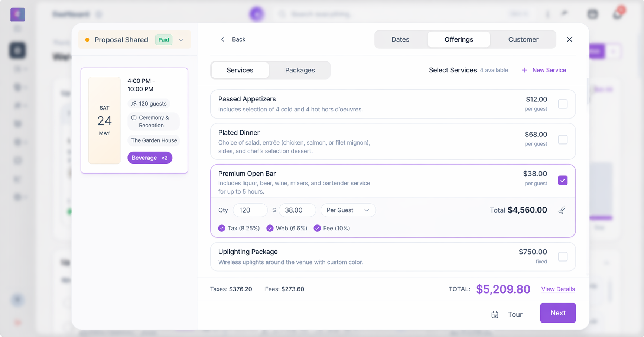Screen dimensions: 644x337
Task: Switch to the Packages tab
Action: click(300, 70)
